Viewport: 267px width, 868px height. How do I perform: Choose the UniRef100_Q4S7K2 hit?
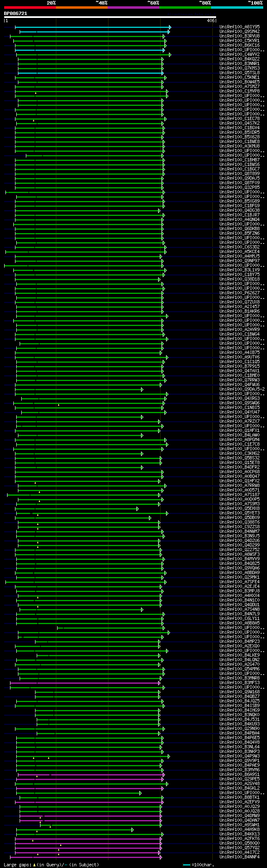point(239,123)
